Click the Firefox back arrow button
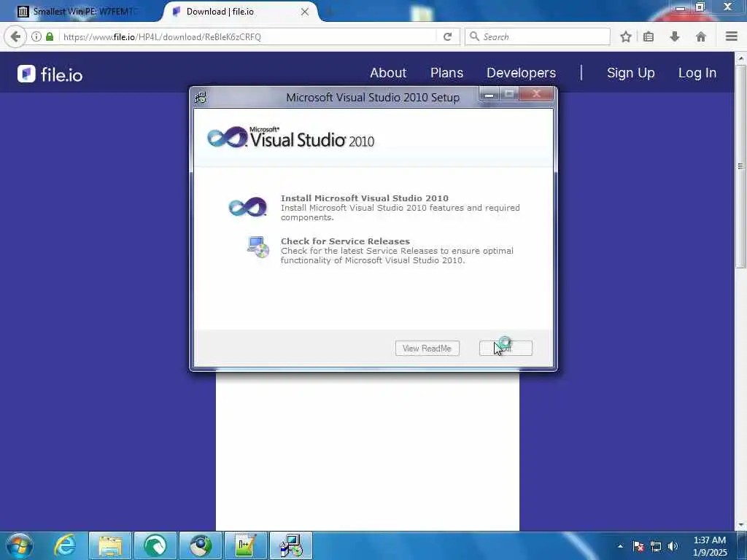Viewport: 747px width, 560px height. click(x=15, y=36)
